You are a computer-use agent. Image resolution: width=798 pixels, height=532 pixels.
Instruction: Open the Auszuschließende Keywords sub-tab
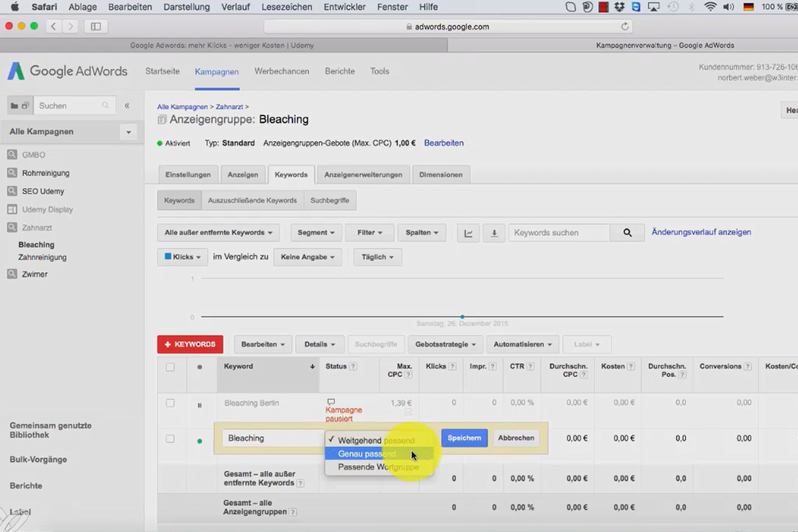click(252, 200)
